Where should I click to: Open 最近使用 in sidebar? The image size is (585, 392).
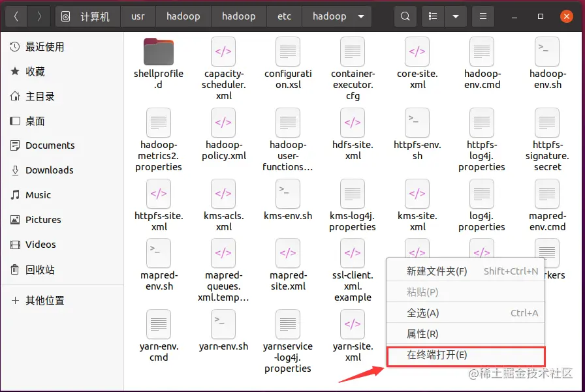coord(62,47)
